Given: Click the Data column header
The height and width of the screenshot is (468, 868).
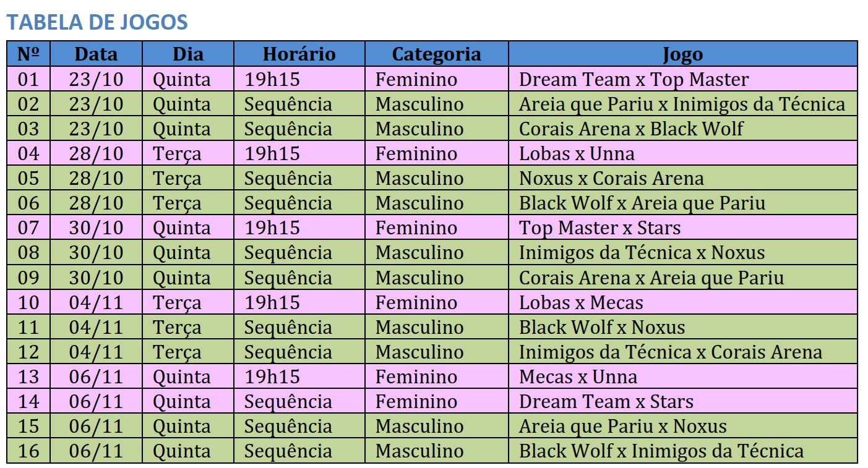Looking at the screenshot, I should click(x=96, y=54).
